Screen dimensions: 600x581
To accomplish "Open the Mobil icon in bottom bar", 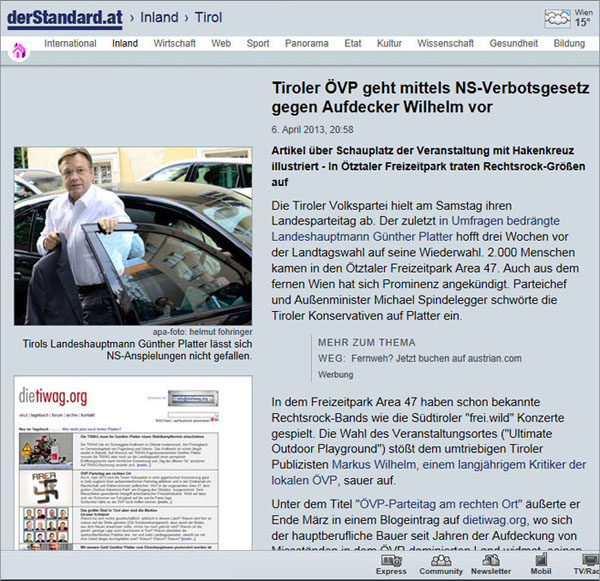I will coord(541,560).
